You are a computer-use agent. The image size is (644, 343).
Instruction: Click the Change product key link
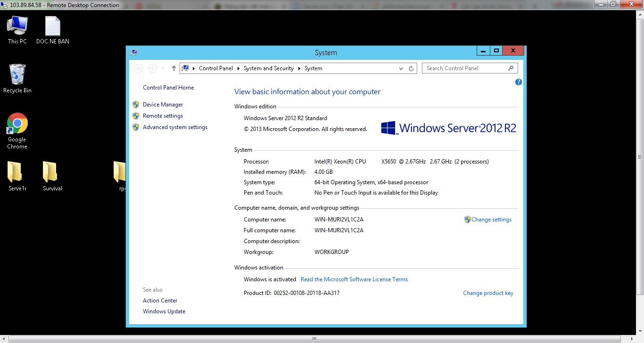(x=488, y=293)
